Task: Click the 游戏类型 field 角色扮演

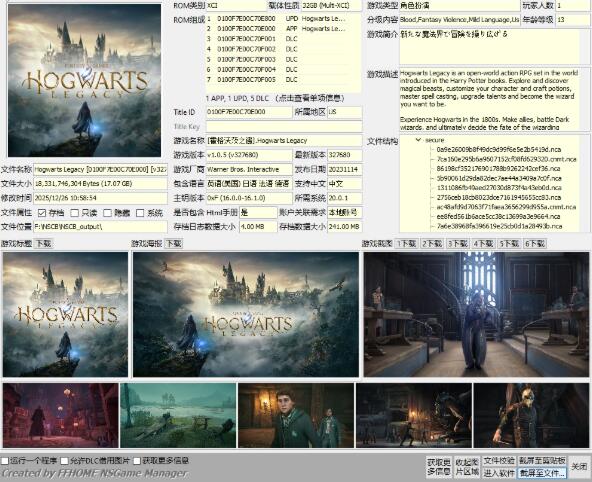Action: [459, 5]
